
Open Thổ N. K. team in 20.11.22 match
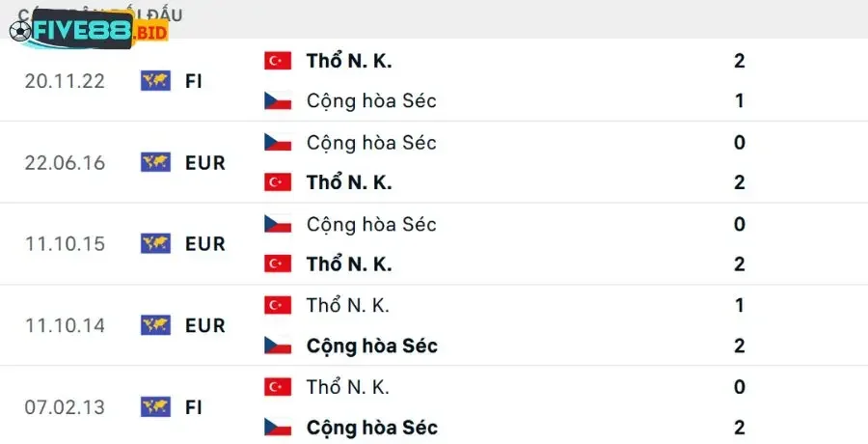tap(348, 61)
